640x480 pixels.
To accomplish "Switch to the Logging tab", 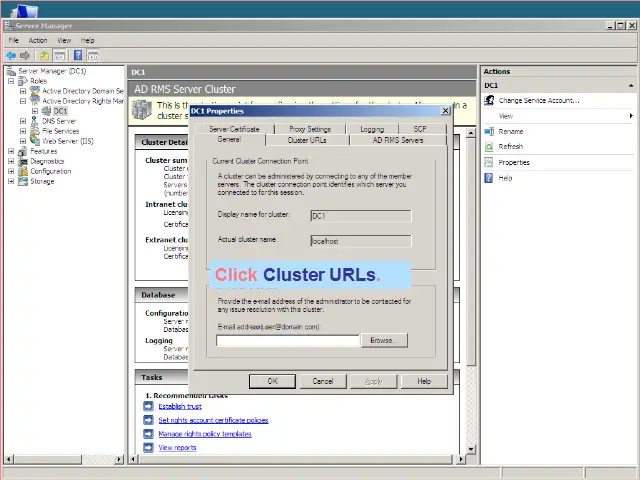I will (372, 129).
